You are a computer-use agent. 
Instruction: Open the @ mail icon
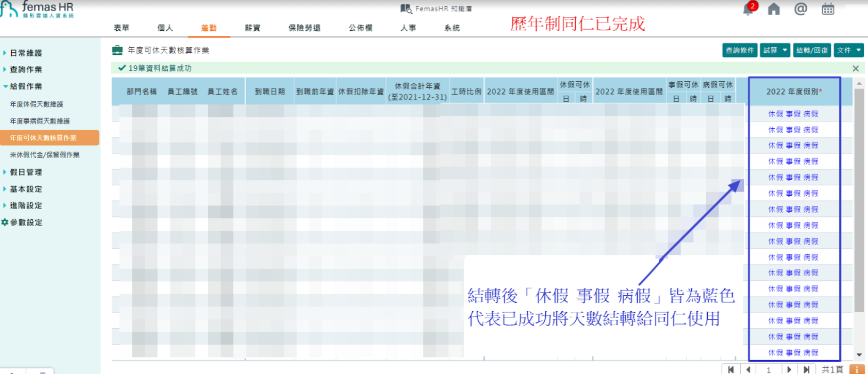[800, 9]
